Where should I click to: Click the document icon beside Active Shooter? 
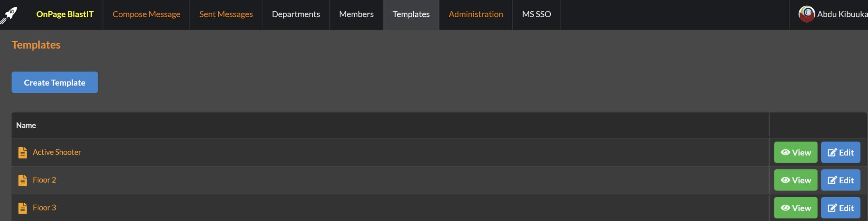[23, 152]
